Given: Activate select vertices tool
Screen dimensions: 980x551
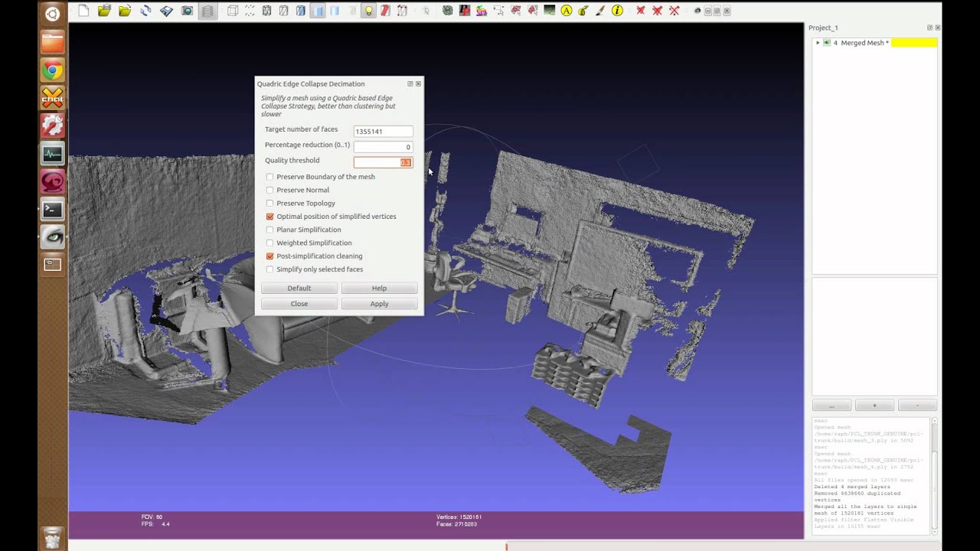Looking at the screenshot, I should pyautogui.click(x=499, y=11).
